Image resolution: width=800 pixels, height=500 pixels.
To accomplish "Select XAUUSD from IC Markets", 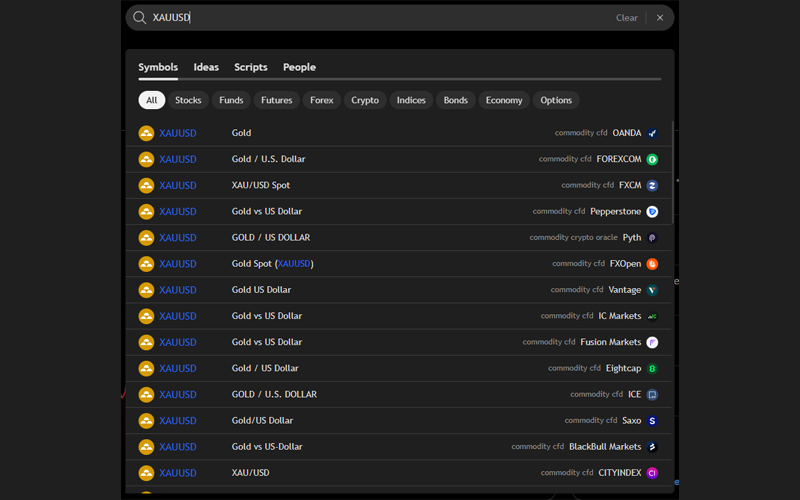I will [400, 316].
